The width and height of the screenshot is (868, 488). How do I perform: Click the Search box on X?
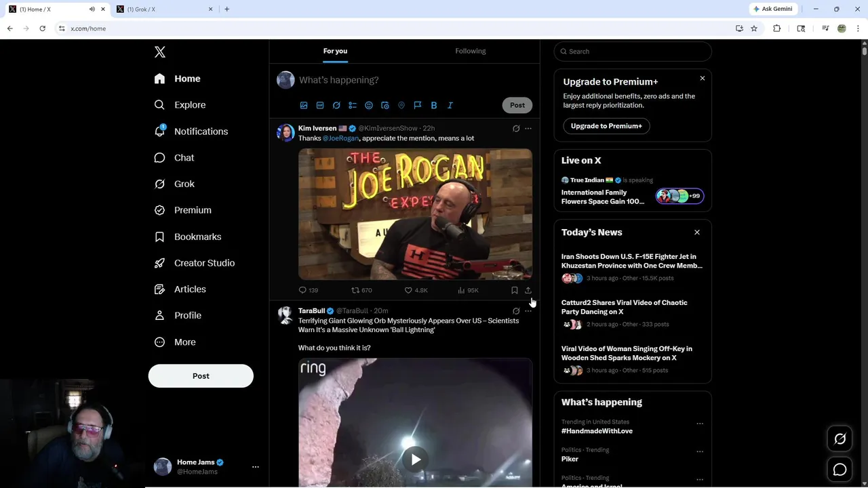633,52
